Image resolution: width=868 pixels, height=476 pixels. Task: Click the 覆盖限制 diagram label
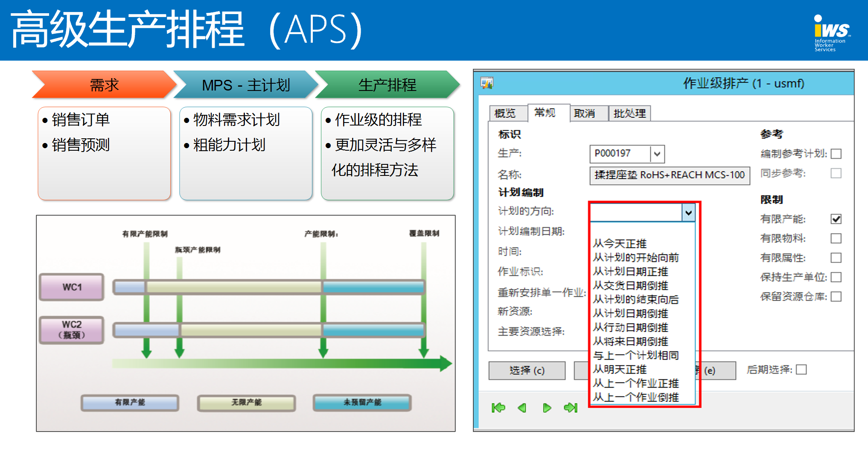(424, 234)
